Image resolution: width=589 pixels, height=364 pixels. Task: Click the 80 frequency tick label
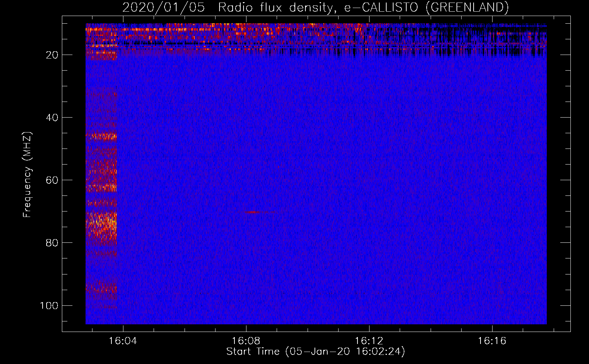52,243
